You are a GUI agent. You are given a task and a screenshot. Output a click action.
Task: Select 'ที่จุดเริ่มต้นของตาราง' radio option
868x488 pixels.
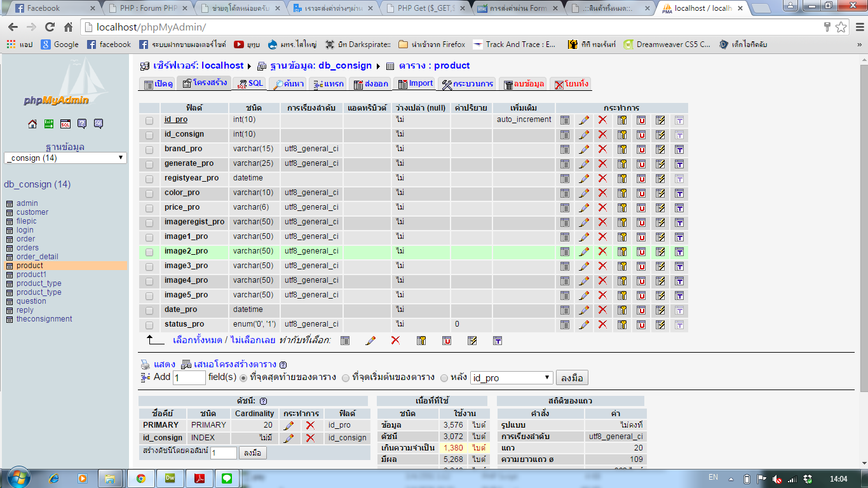click(346, 377)
